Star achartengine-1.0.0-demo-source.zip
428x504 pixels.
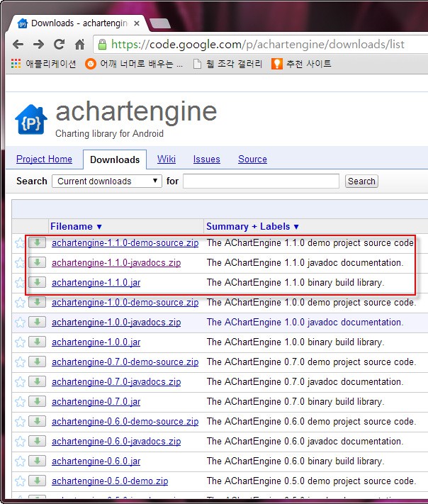coord(20,303)
